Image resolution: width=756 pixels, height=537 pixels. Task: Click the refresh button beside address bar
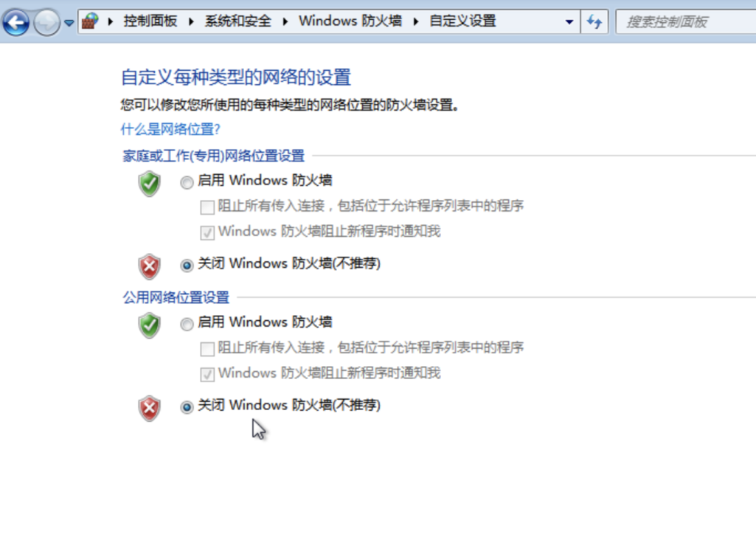click(594, 21)
